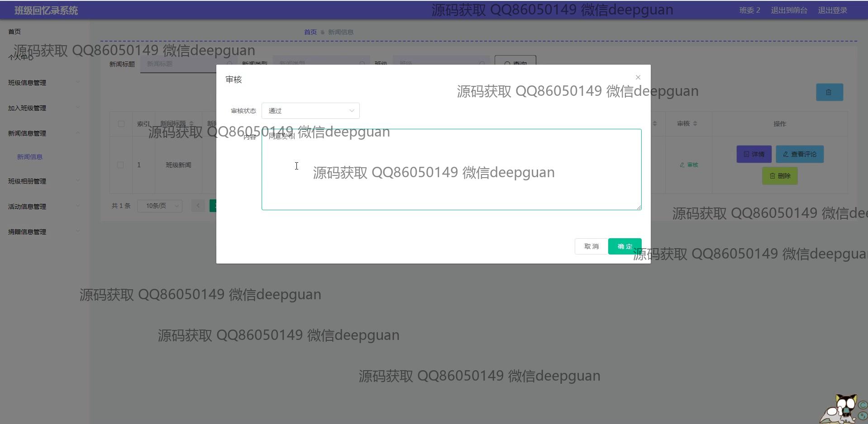Image resolution: width=868 pixels, height=424 pixels.
Task: Click 退出登录 in the top bar
Action: point(832,10)
